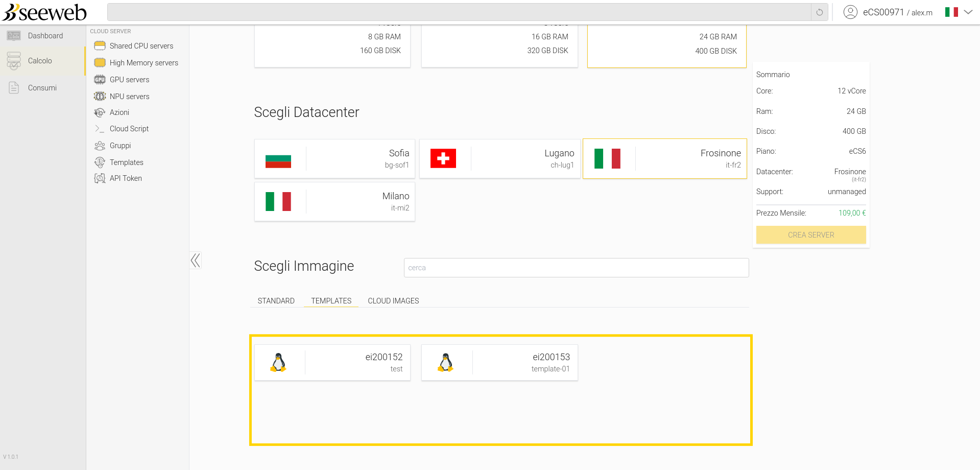Click the Scegli Immagine heading
This screenshot has width=980, height=470.
pos(304,266)
